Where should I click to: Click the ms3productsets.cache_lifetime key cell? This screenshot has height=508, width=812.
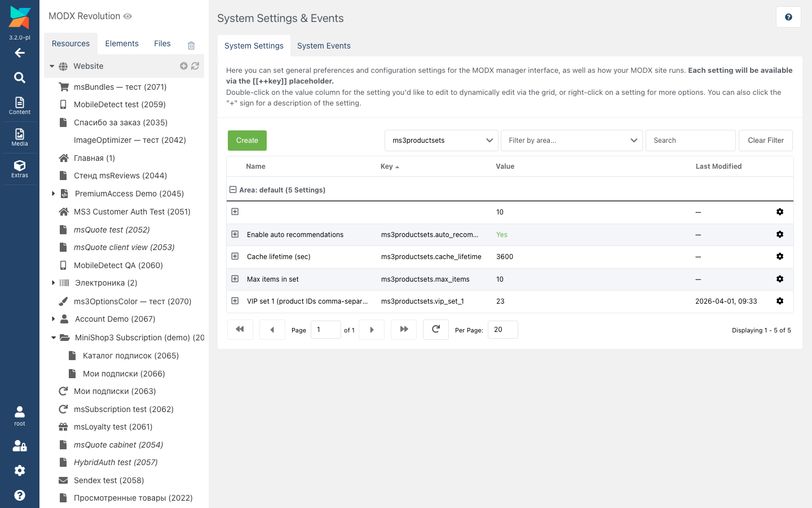pos(431,257)
